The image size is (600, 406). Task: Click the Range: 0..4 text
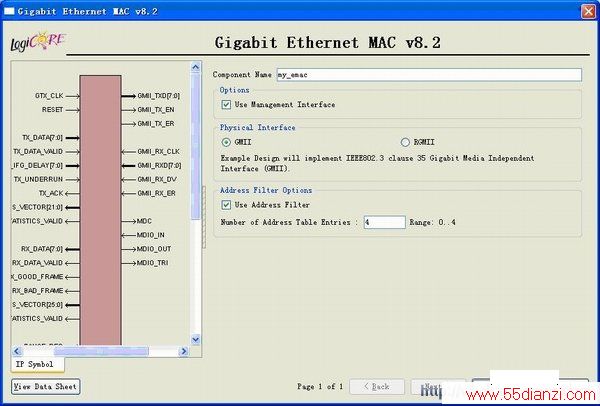[x=432, y=222]
